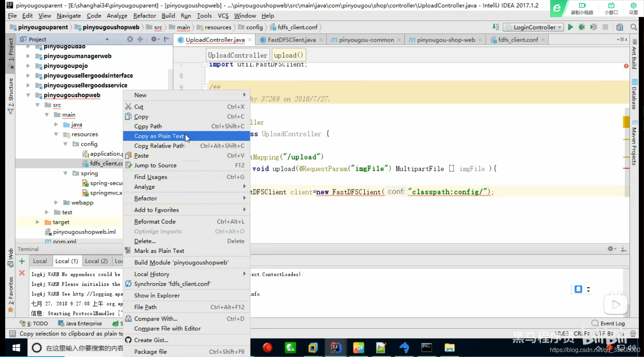Screen dimensions: 644x357
Task: Open the VCS menu
Action: (x=223, y=16)
